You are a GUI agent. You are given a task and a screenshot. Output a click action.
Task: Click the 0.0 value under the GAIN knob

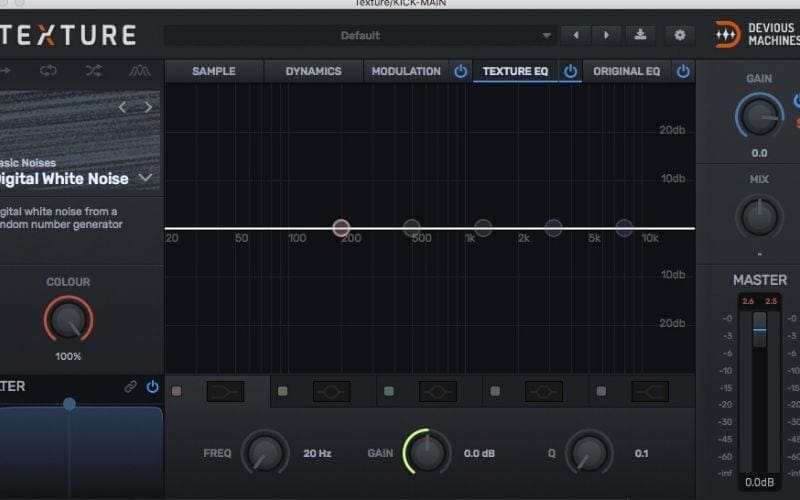(x=759, y=153)
